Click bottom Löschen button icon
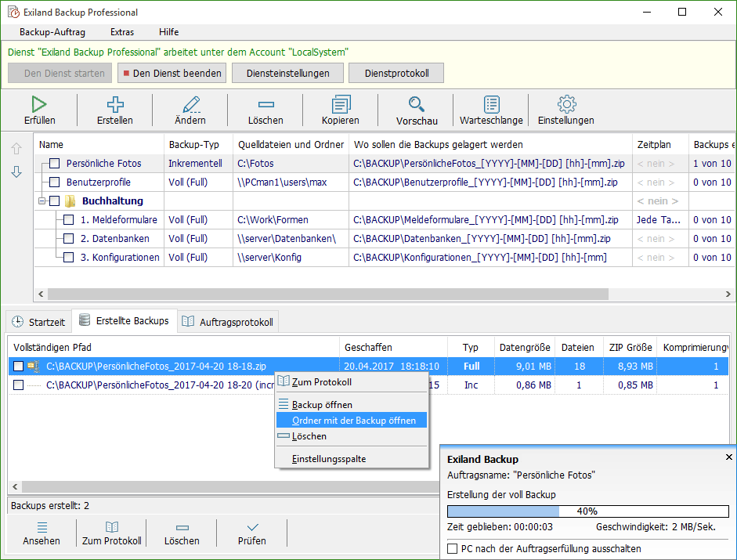Viewport: 737px width, 560px height. 182,528
